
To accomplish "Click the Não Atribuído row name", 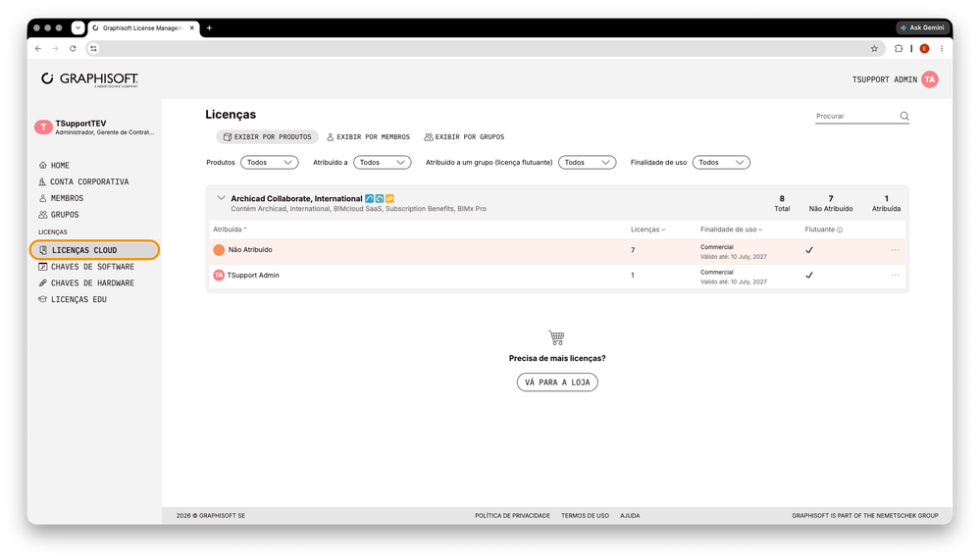I will point(250,250).
